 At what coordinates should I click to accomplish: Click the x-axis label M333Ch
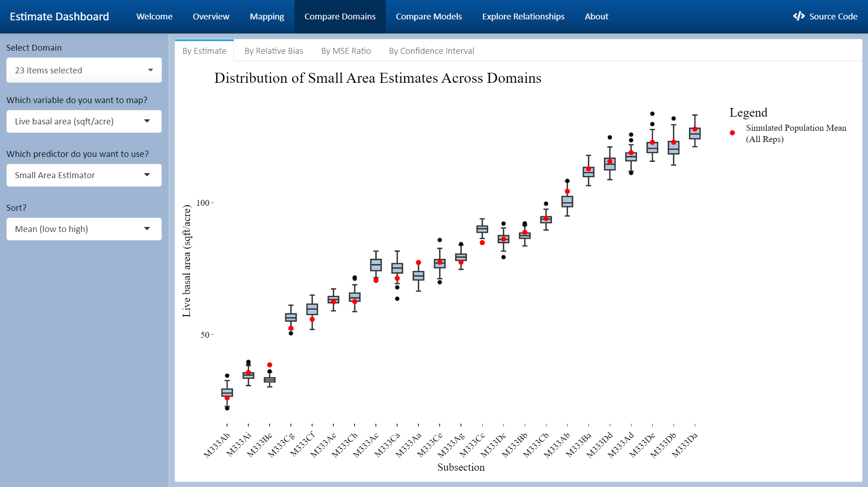pos(345,445)
